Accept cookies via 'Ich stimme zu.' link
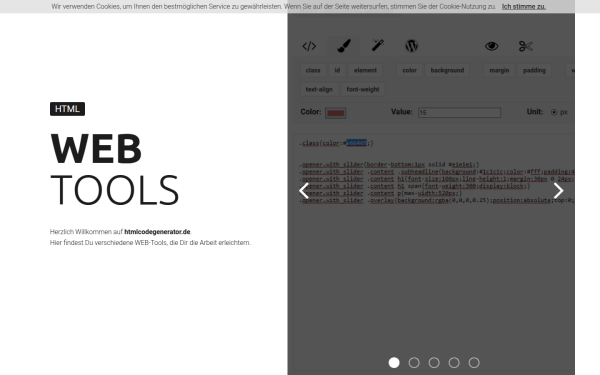This screenshot has height=375, width=600. (524, 7)
